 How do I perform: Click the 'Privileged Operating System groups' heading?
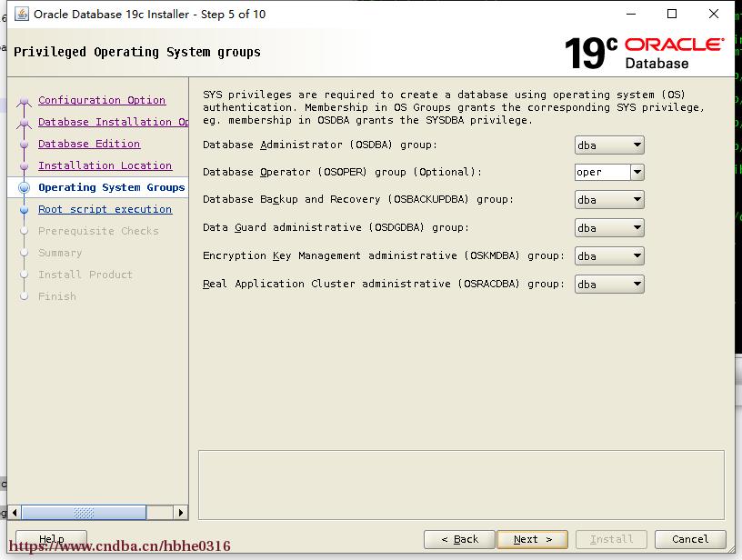(137, 52)
